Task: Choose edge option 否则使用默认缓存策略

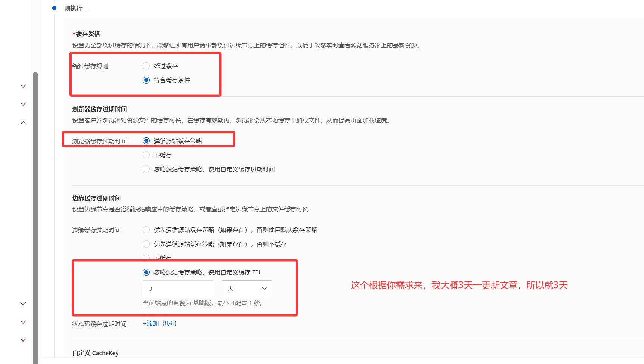Action: (146, 230)
